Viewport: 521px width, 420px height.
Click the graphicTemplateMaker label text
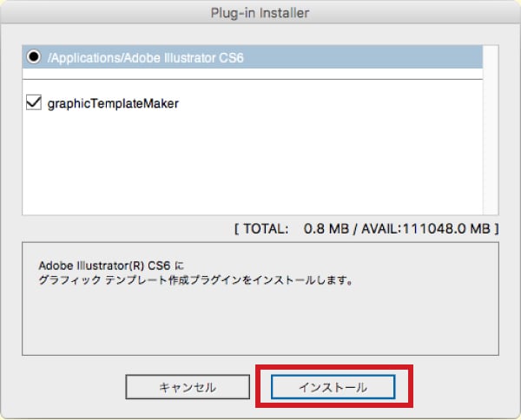point(113,103)
